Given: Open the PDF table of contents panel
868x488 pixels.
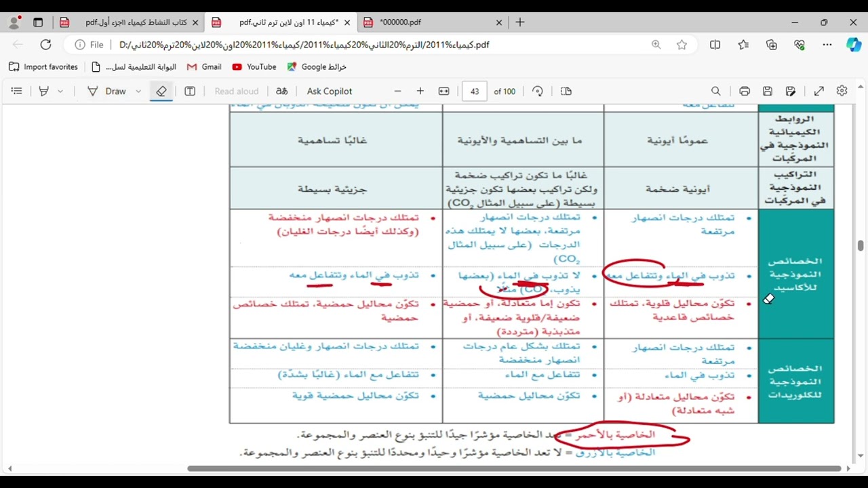Looking at the screenshot, I should 17,91.
